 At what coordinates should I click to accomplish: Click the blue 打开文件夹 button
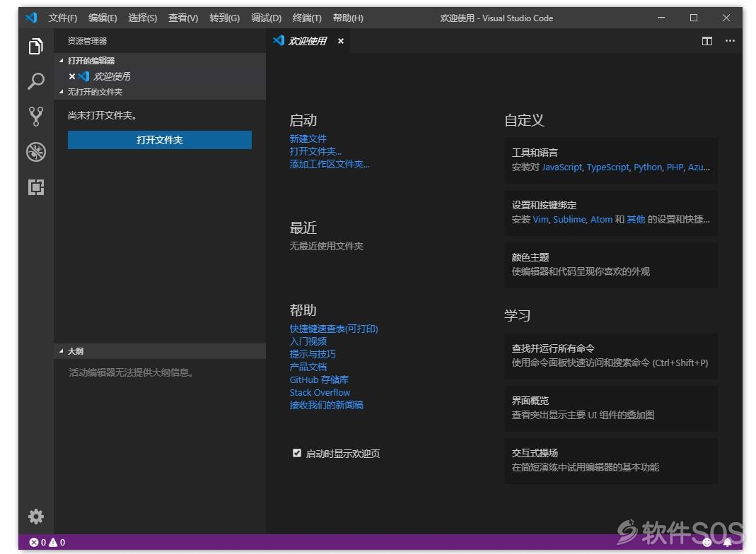160,140
